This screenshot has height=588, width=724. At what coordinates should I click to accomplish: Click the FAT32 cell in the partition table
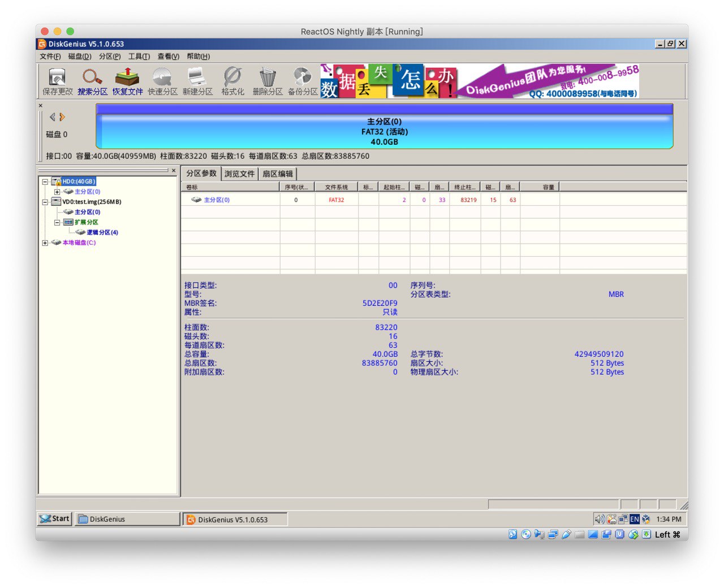337,200
